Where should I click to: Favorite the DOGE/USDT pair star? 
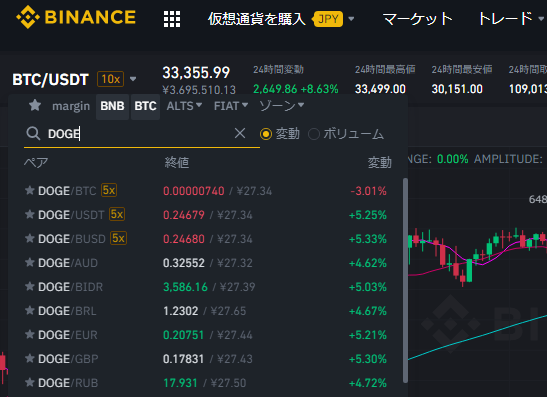pyautogui.click(x=30, y=215)
